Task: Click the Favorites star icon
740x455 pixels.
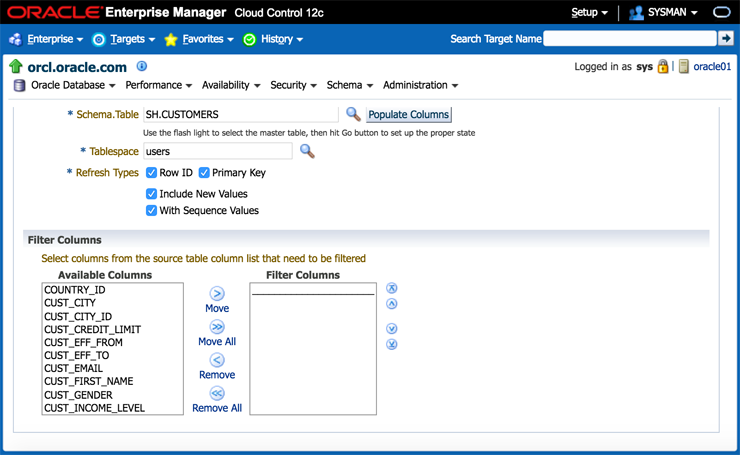Action: click(171, 40)
